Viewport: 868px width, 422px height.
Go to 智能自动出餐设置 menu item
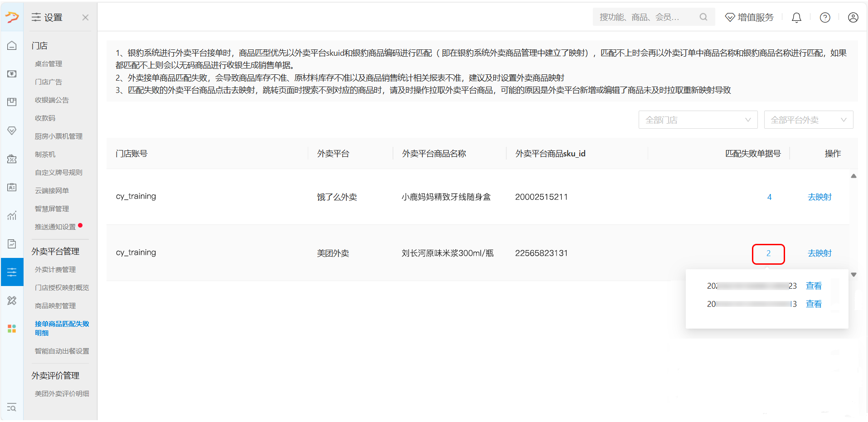62,351
